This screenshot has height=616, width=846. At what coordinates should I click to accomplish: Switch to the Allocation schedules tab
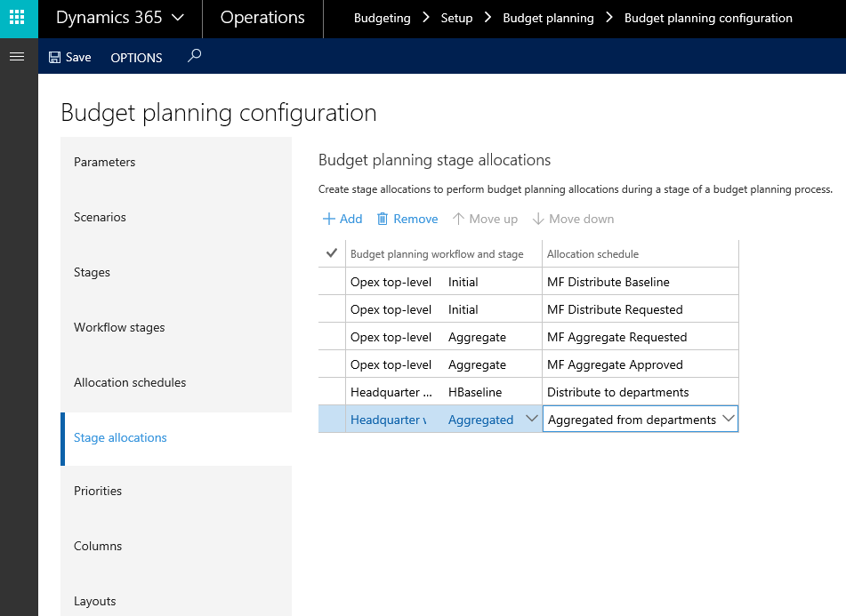click(x=130, y=382)
